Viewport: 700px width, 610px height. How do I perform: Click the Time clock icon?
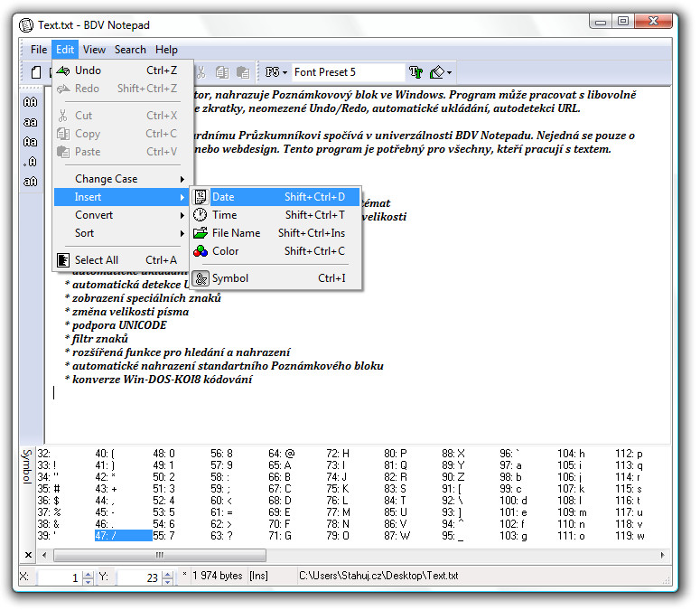pos(201,215)
